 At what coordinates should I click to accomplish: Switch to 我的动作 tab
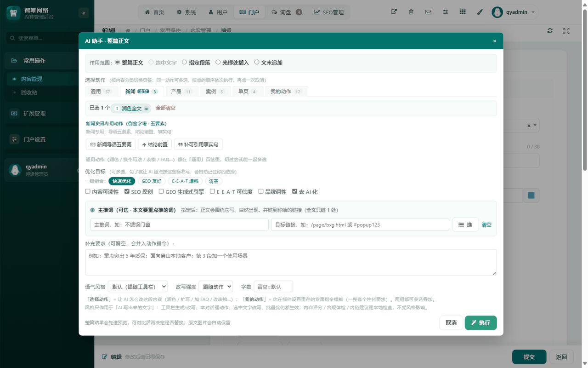pos(286,92)
